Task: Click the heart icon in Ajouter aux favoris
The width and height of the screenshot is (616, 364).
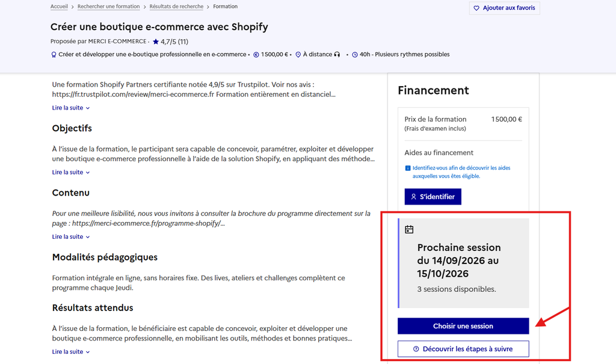Action: click(x=476, y=8)
